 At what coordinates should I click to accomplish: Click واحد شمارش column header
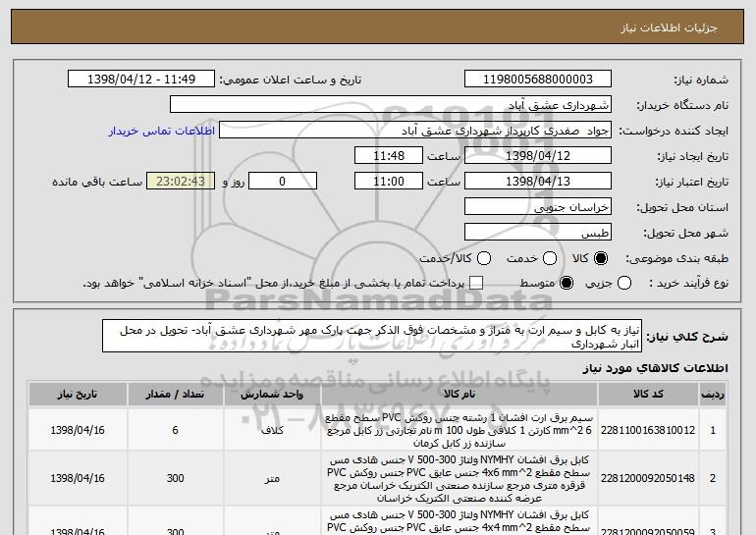272,395
